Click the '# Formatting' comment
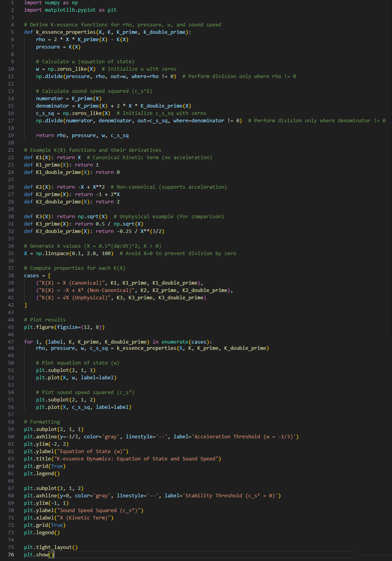 coord(42,422)
